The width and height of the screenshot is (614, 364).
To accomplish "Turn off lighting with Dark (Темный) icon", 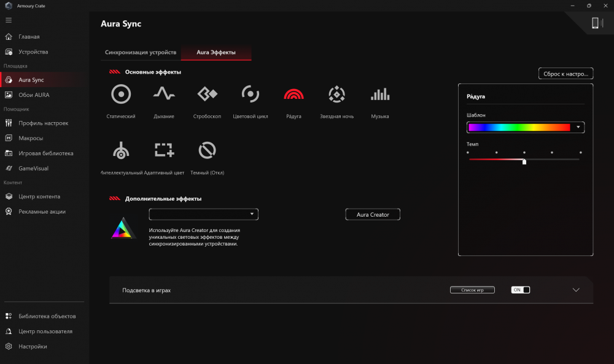I will (207, 150).
